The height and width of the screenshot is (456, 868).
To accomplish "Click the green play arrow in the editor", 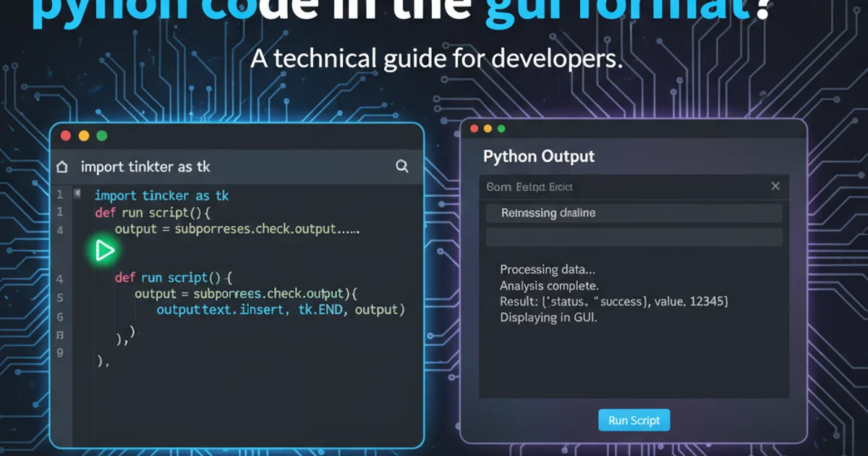I will [105, 250].
